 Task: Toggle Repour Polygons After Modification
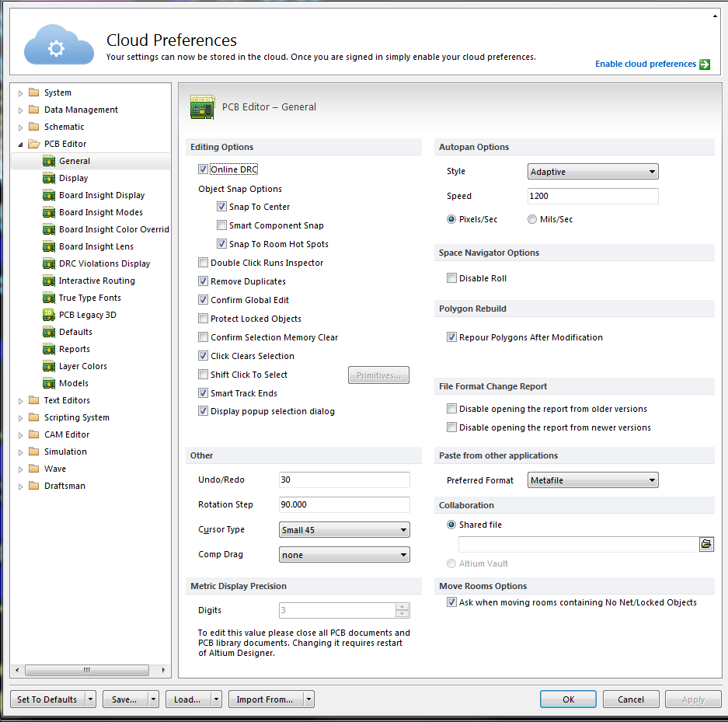tap(451, 337)
